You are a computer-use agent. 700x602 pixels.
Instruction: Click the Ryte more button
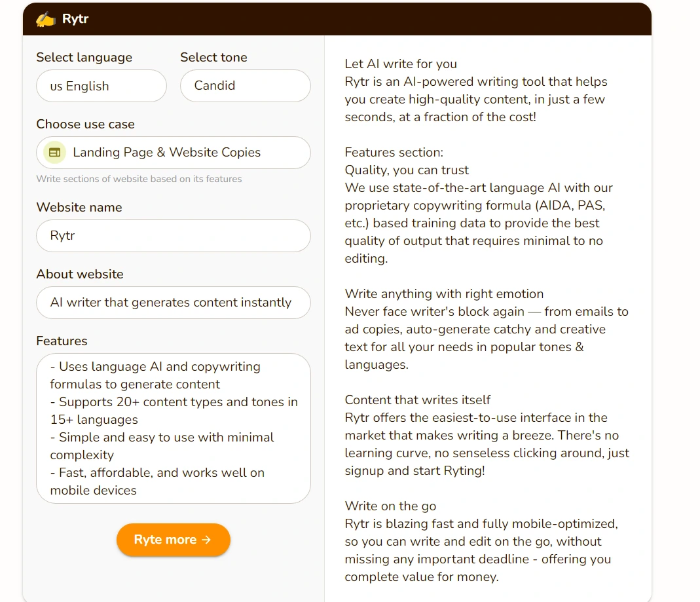174,540
